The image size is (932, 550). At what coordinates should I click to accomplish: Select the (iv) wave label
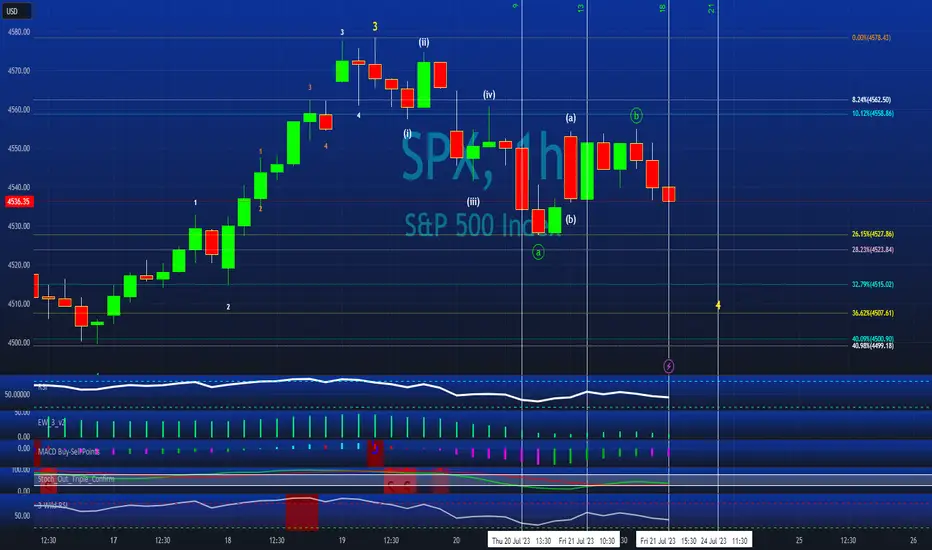489,95
